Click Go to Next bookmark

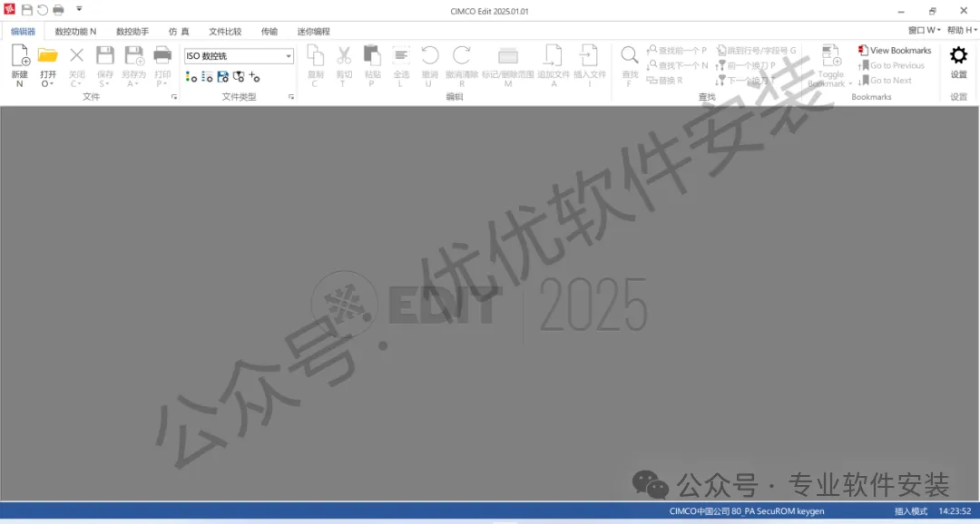[x=885, y=80]
